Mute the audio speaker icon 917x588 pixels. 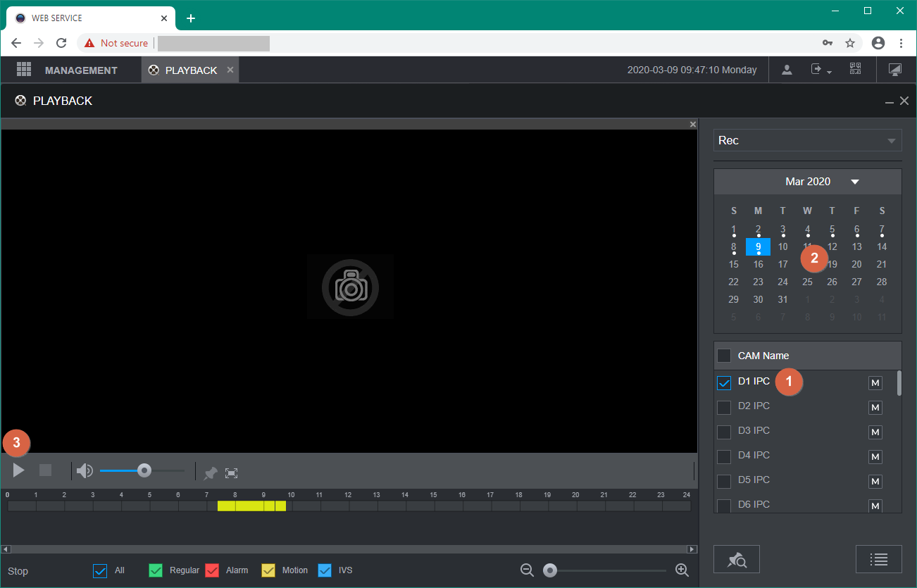click(85, 470)
